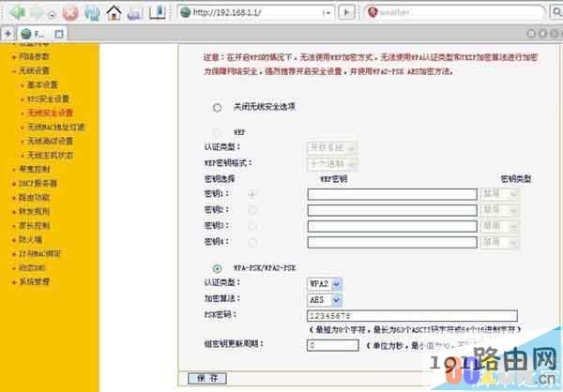Click the go arrow button beside address bar
The image size is (563, 392).
(x=346, y=12)
